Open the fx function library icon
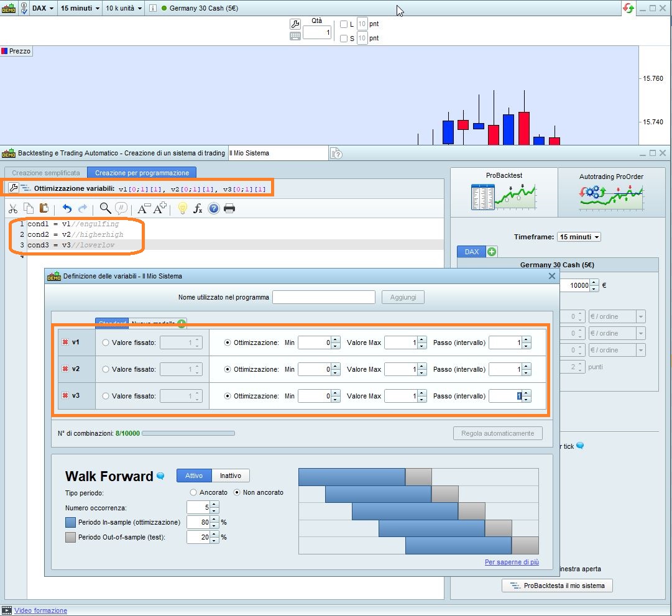The image size is (672, 616). [x=198, y=209]
